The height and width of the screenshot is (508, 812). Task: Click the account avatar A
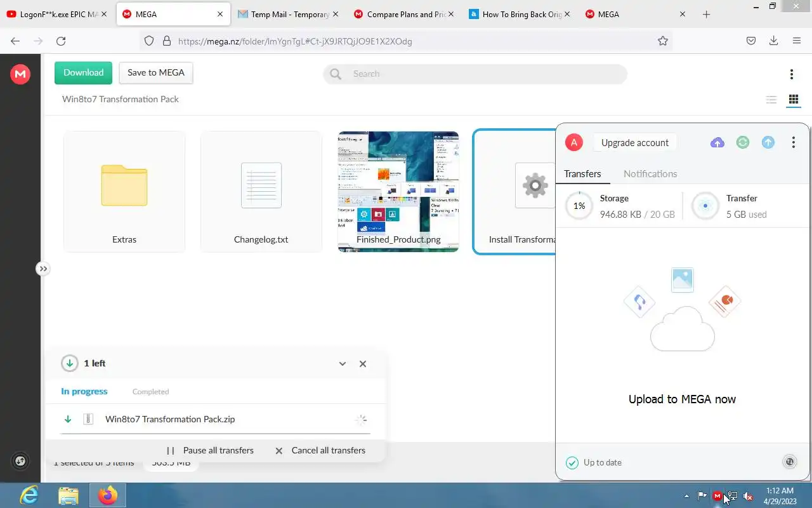(573, 142)
